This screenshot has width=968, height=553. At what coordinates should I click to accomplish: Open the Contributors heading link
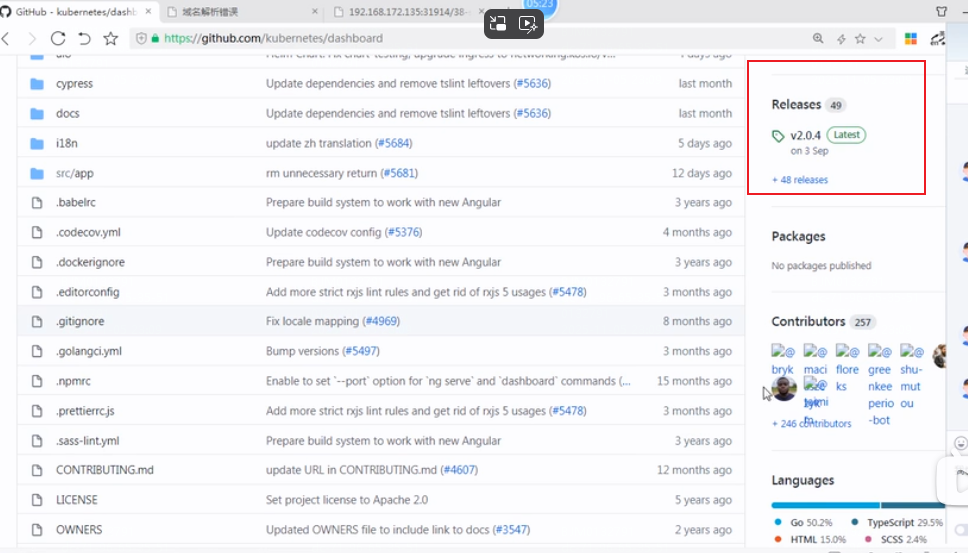808,322
